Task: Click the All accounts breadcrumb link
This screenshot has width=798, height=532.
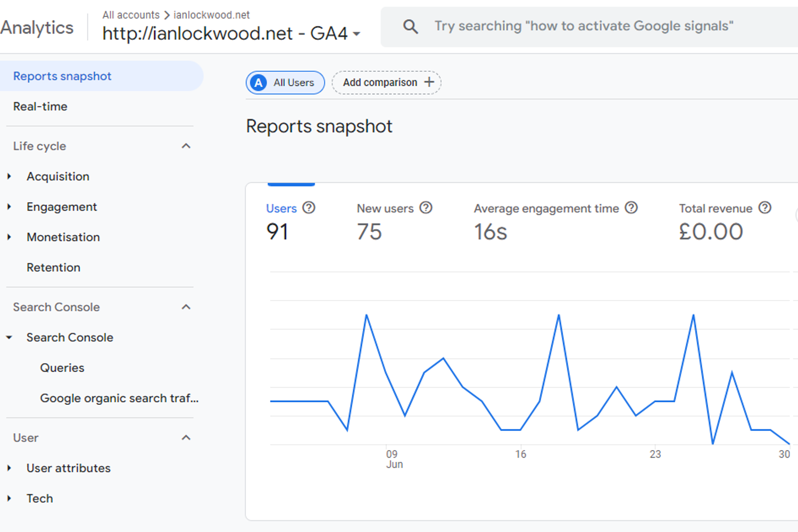Action: coord(131,14)
